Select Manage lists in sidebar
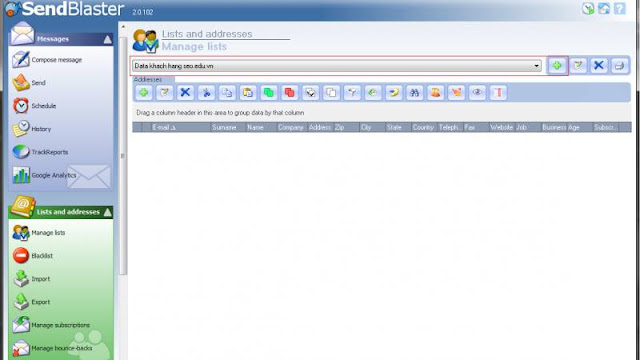The height and width of the screenshot is (360, 640). click(x=39, y=233)
